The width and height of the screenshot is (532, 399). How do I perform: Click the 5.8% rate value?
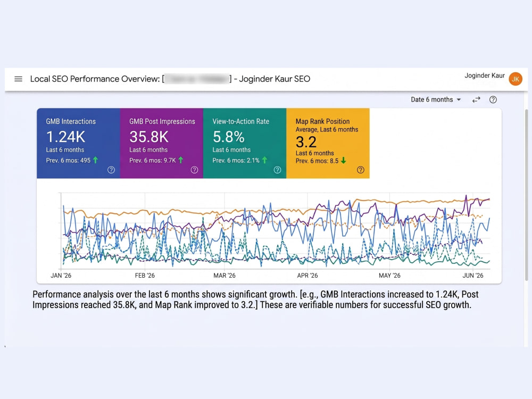tap(228, 137)
